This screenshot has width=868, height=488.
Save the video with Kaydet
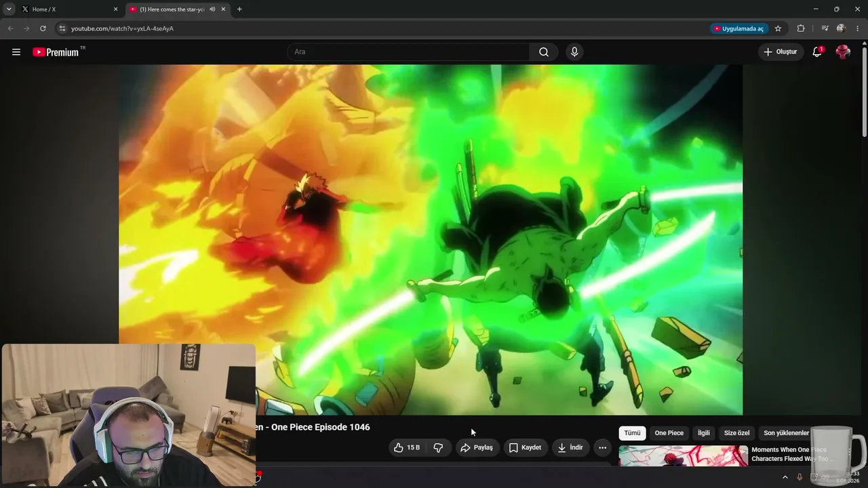[x=526, y=447]
